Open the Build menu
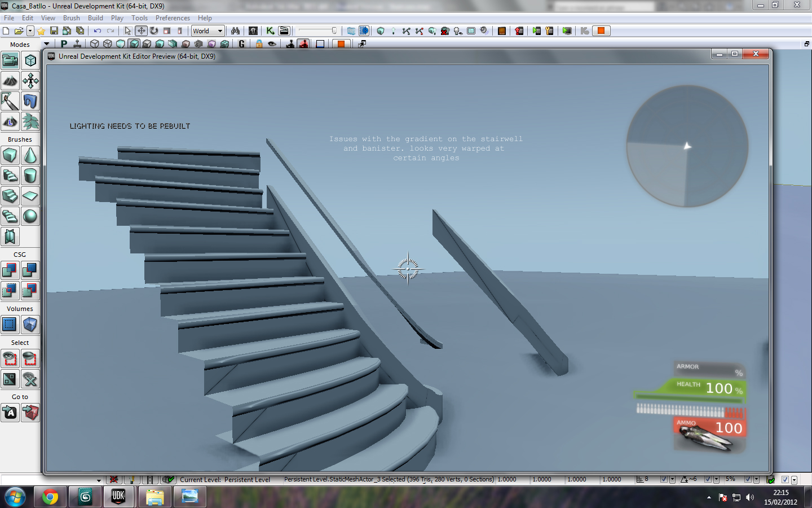 click(x=95, y=17)
